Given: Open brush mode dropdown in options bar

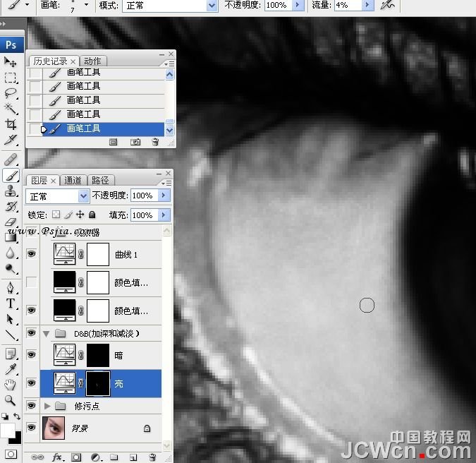Looking at the screenshot, I should click(x=212, y=6).
